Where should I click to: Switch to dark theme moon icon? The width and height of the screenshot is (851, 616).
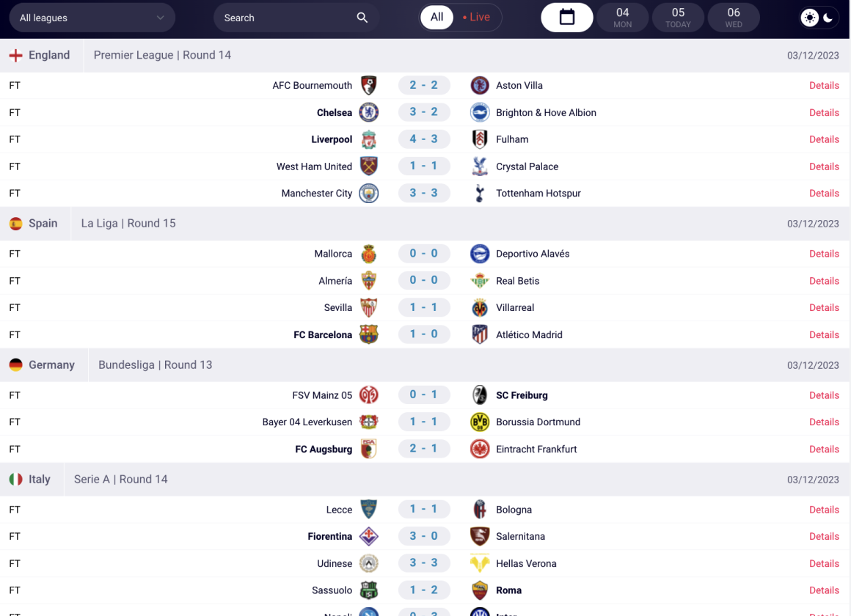pos(828,18)
